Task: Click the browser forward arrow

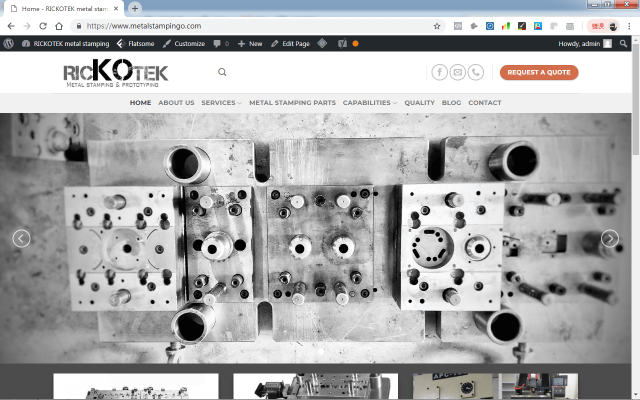Action: (x=27, y=26)
